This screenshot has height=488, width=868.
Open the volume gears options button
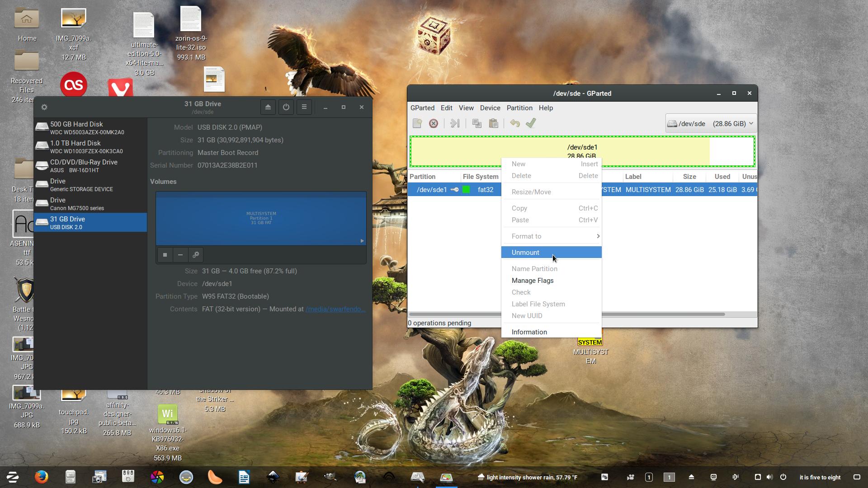[196, 255]
